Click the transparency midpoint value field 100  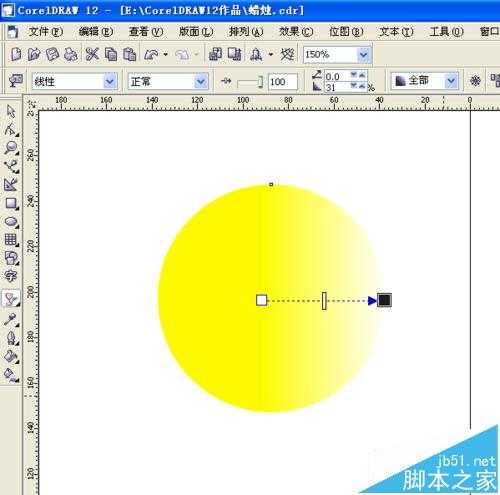tap(282, 82)
